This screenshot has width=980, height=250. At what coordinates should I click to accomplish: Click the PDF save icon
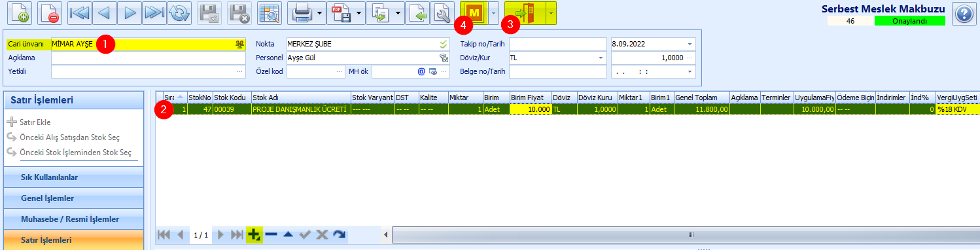[341, 13]
